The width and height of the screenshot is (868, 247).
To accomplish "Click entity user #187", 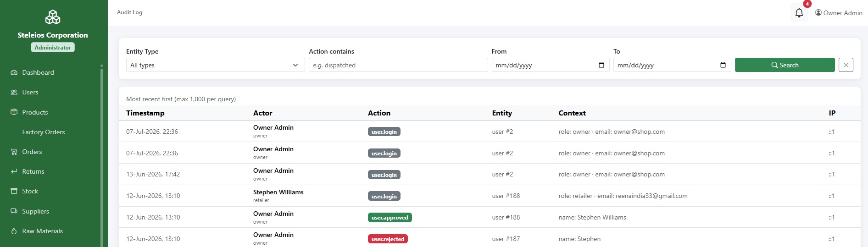I will pyautogui.click(x=506, y=239).
